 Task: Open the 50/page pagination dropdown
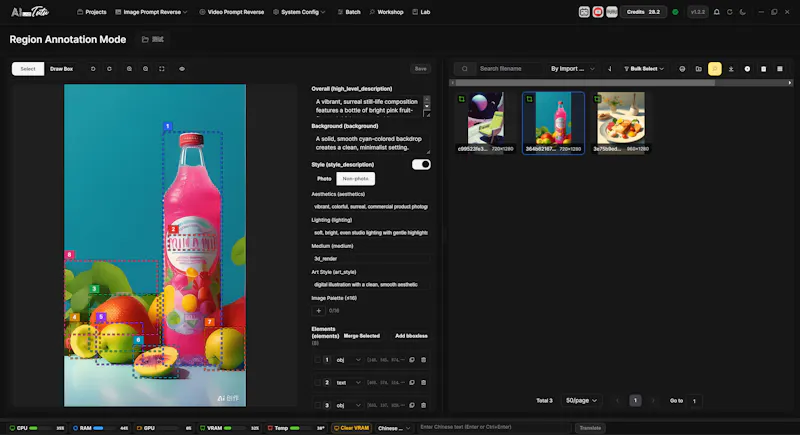pos(581,400)
